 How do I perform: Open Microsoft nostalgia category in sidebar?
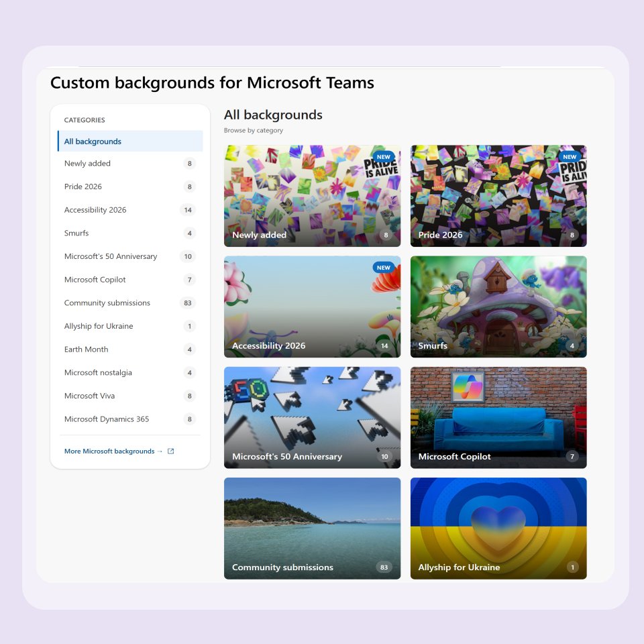click(130, 372)
